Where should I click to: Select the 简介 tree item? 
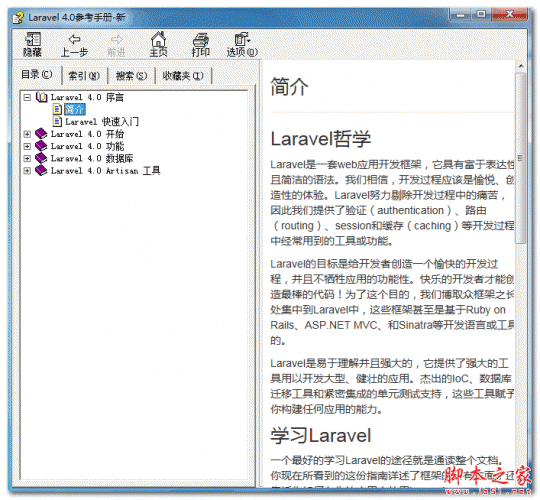[x=75, y=110]
